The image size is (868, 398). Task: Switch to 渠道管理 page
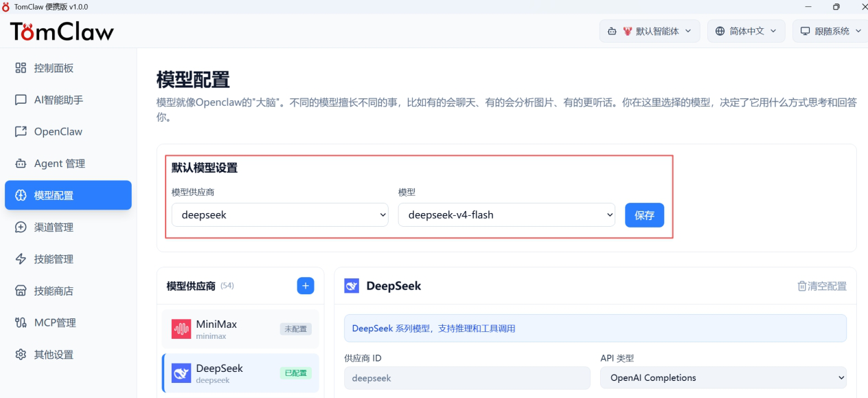[x=68, y=227]
